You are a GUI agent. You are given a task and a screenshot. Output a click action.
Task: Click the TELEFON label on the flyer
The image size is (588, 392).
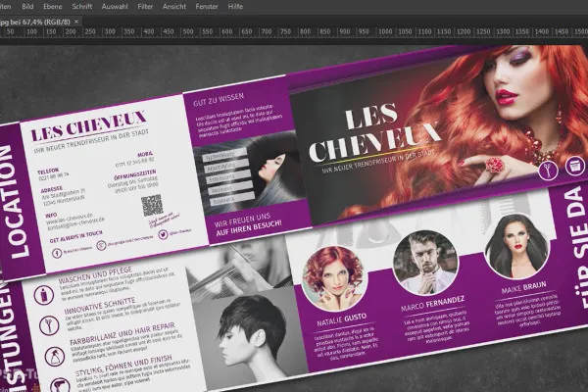pos(48,171)
